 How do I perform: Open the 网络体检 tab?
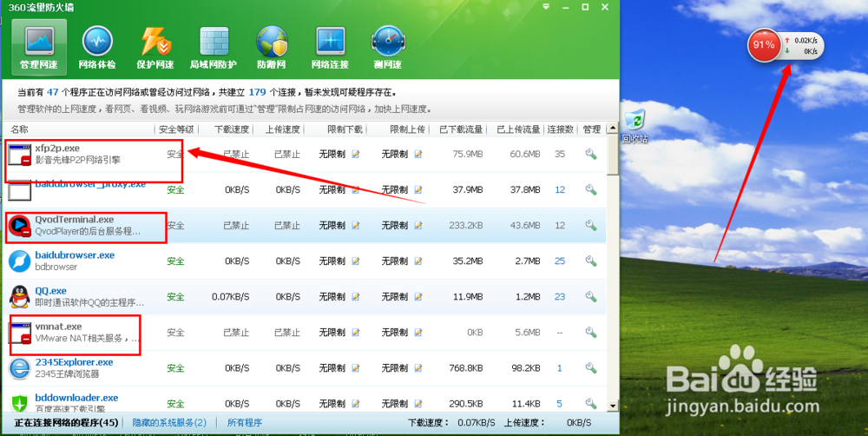[97, 48]
